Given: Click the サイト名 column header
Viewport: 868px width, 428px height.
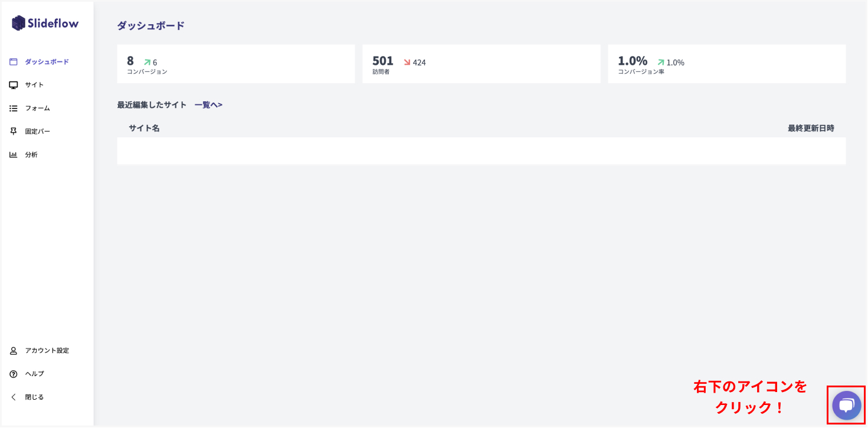Looking at the screenshot, I should (144, 128).
